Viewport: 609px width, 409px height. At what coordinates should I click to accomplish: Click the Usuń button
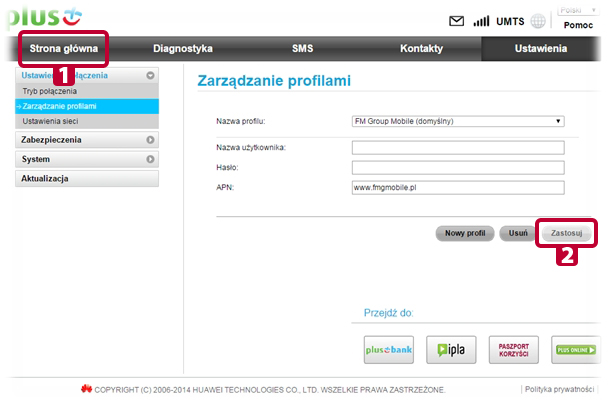coord(518,233)
